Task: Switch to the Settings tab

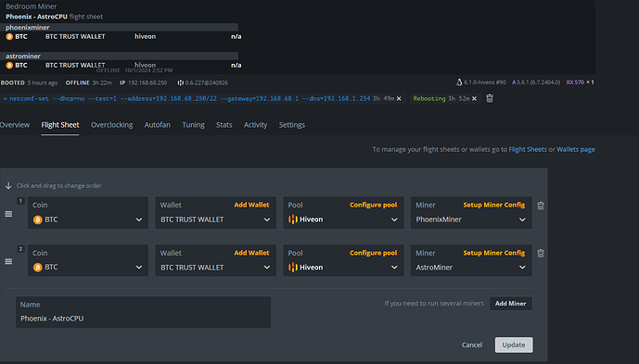Action: (x=292, y=125)
